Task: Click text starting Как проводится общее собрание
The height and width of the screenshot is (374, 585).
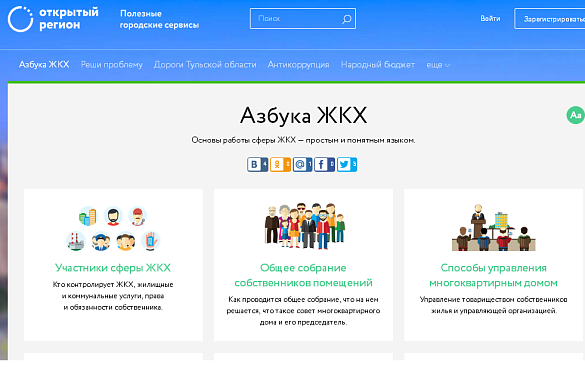Action: [x=303, y=311]
